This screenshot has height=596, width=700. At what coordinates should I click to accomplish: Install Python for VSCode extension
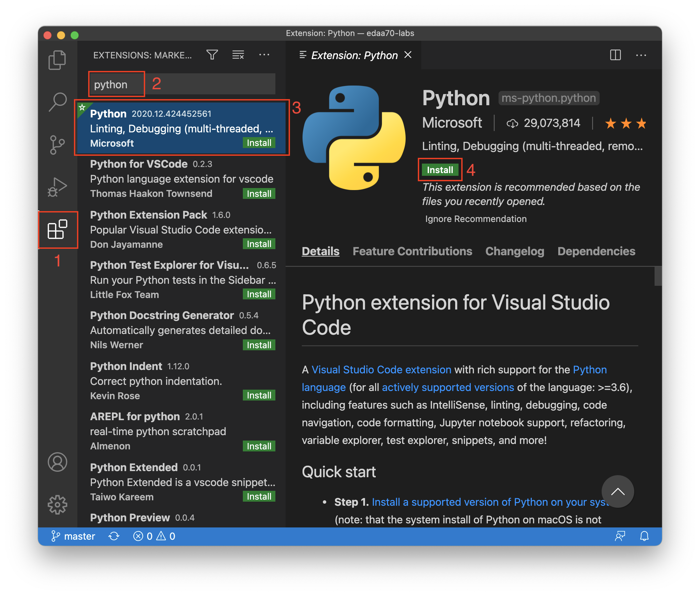(x=259, y=194)
